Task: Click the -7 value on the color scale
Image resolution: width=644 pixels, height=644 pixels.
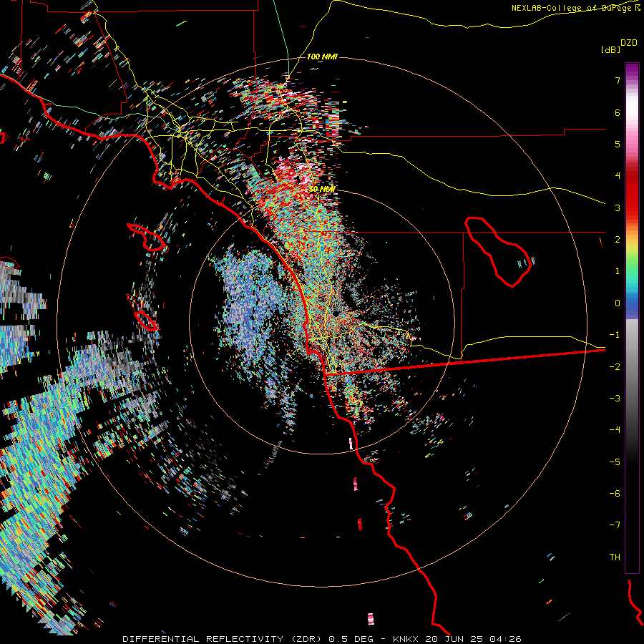Action: (x=615, y=525)
